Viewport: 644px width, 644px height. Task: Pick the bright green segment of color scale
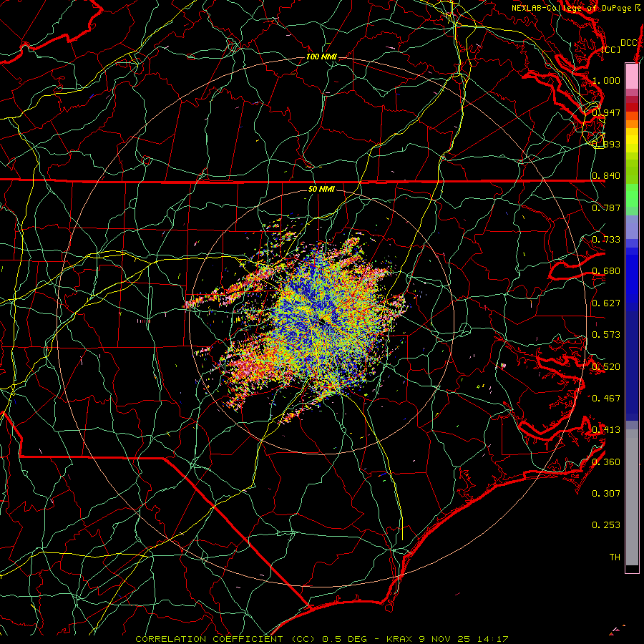coord(632,195)
